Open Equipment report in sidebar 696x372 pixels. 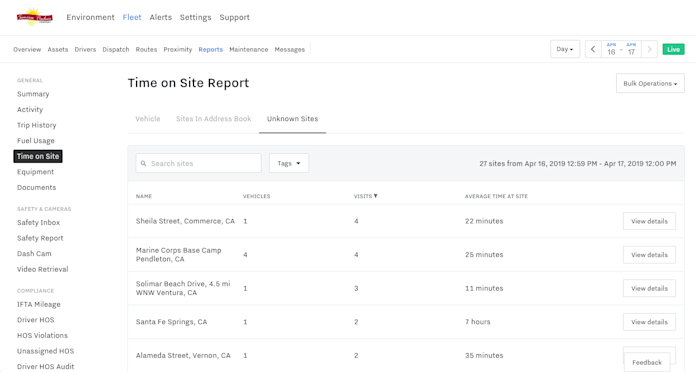tap(35, 172)
